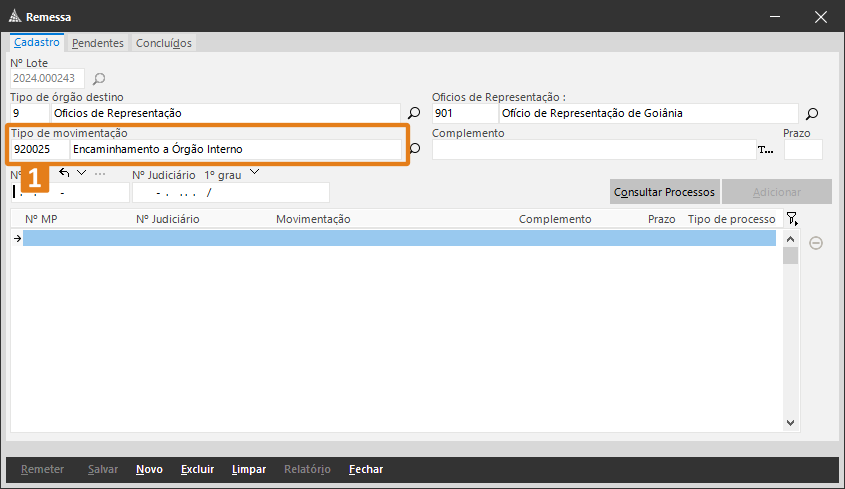Click the T... button next to Complemento
Viewport: 845px width, 489px height.
(766, 150)
